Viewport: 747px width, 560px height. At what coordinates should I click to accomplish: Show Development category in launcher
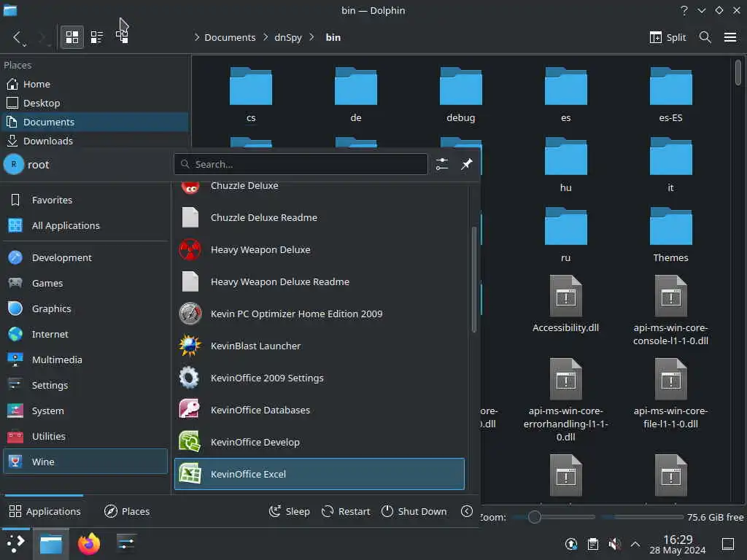tap(85, 257)
